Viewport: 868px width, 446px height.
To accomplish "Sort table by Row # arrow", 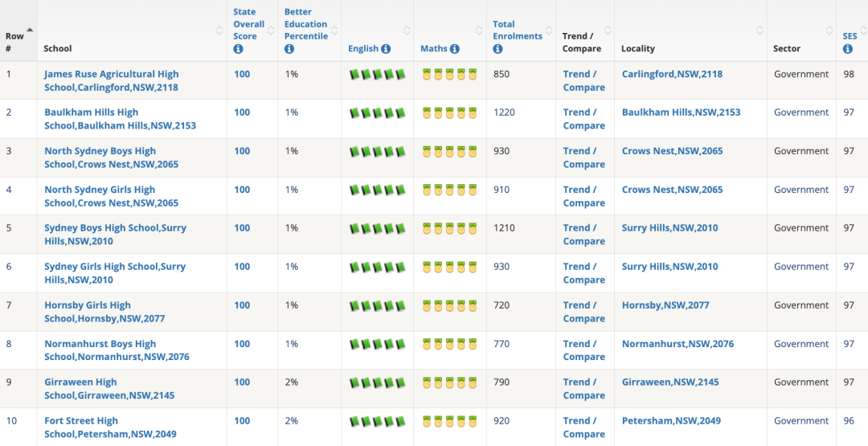I will point(30,30).
